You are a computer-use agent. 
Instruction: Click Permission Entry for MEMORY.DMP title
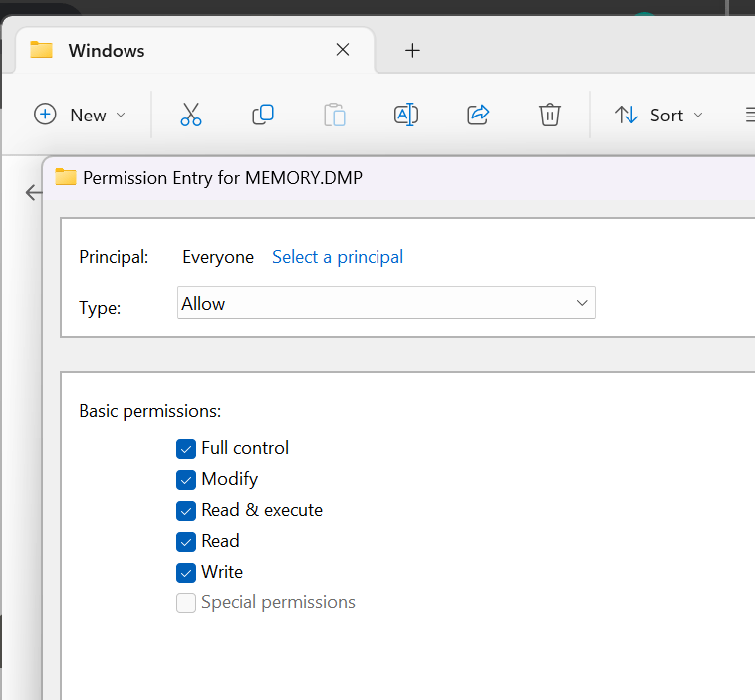tap(222, 178)
